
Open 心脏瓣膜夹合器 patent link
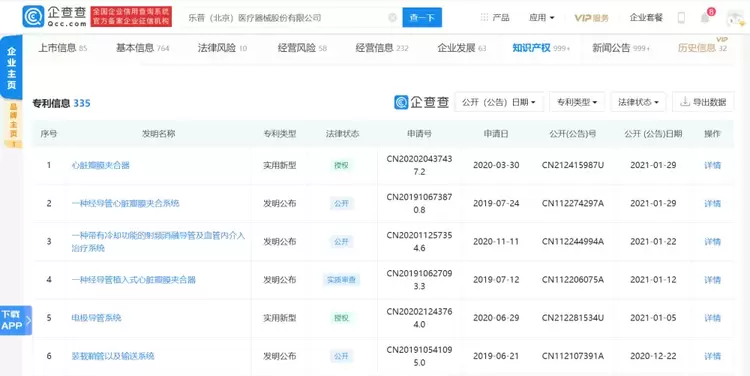coord(100,165)
